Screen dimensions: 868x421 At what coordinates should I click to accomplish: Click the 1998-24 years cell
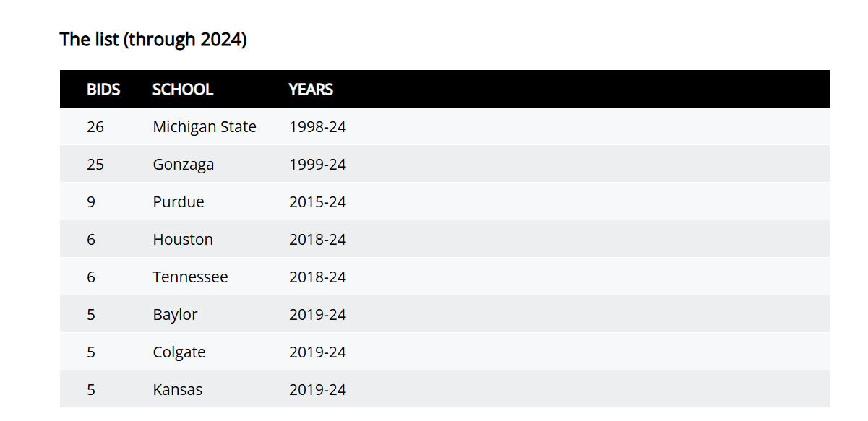[317, 127]
